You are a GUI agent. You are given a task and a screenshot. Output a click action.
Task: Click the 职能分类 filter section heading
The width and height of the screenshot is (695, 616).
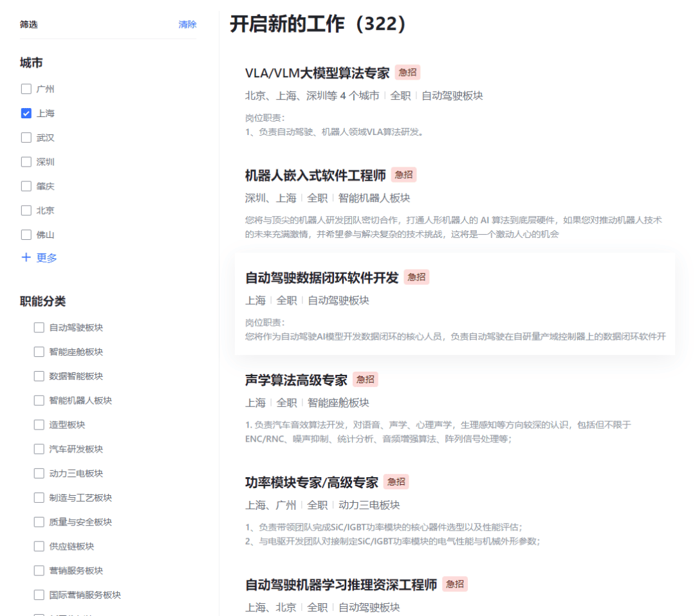point(42,302)
